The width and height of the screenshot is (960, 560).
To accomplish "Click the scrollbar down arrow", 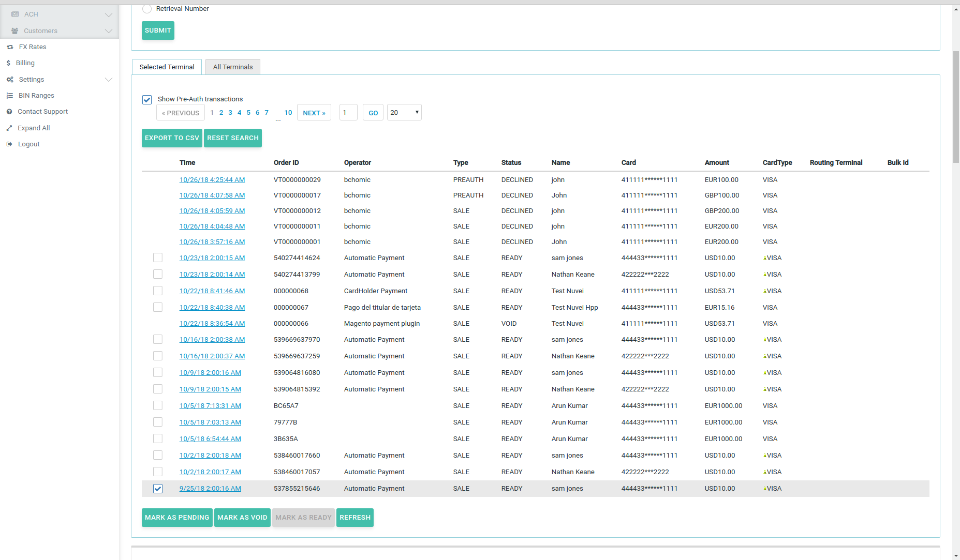I will point(956,556).
